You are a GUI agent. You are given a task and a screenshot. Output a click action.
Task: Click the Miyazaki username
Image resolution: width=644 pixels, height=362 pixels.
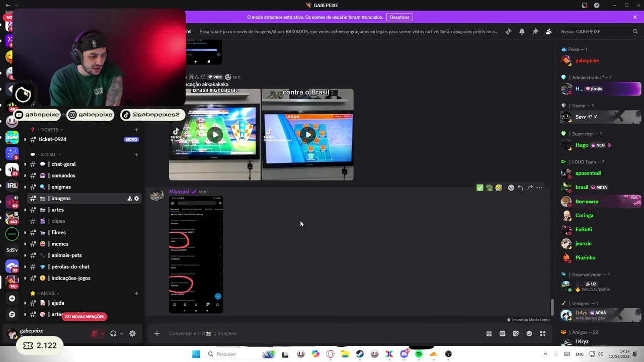coord(179,192)
